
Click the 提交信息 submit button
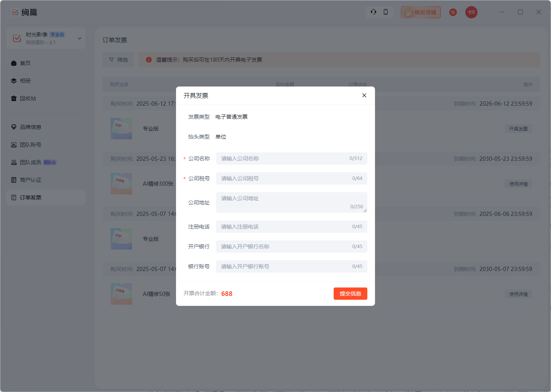click(x=350, y=294)
